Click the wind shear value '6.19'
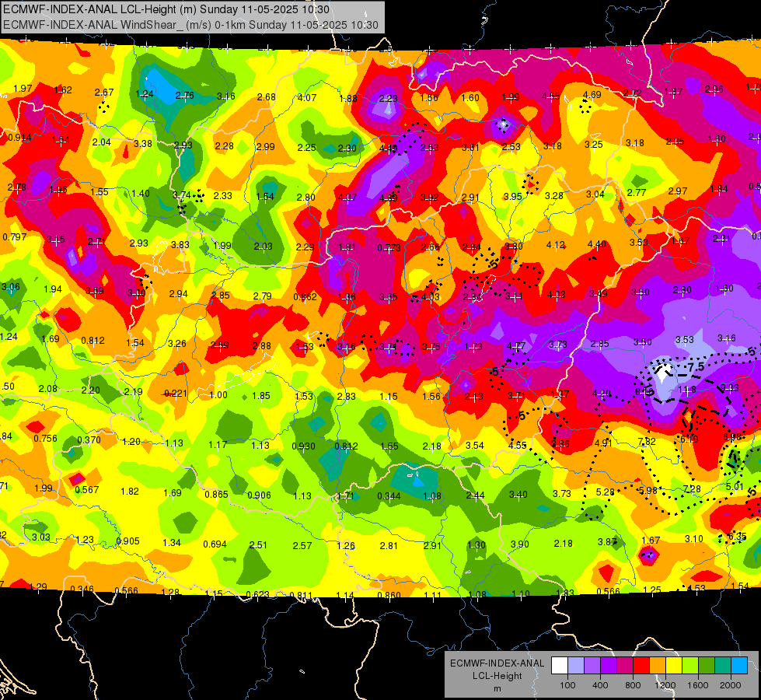Viewport: 761px width, 700px height. point(689,439)
